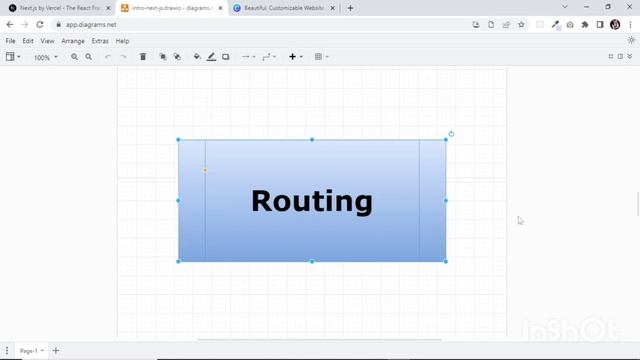Open the view panels layout dropdown

coord(13,57)
